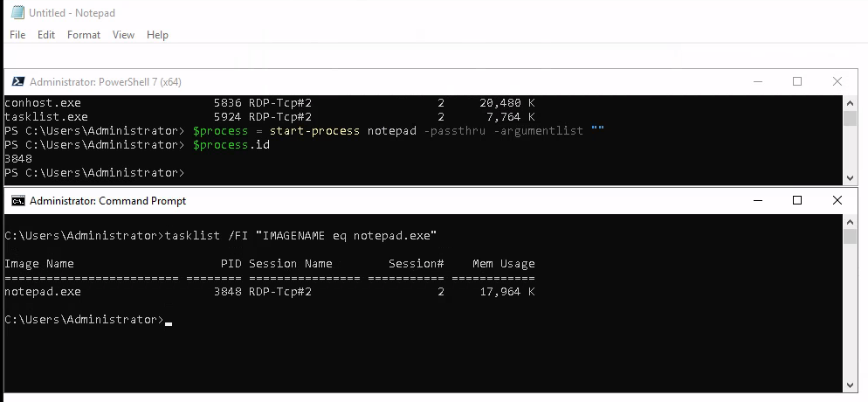Image resolution: width=868 pixels, height=402 pixels.
Task: Click the Command Prompt window icon
Action: pyautogui.click(x=17, y=200)
